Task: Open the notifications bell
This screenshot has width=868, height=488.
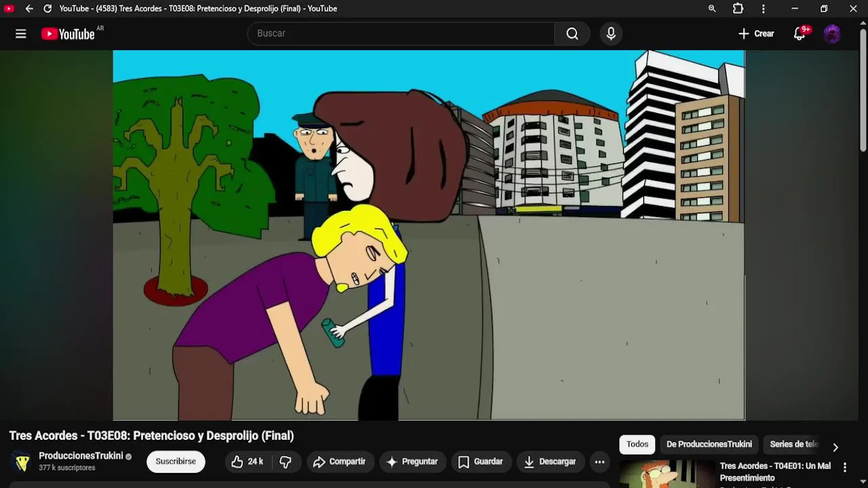Action: click(800, 34)
